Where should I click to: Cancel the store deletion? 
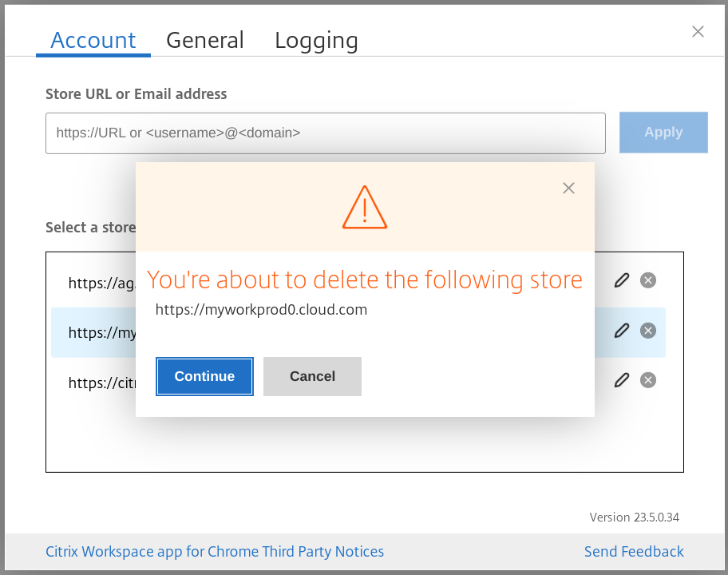tap(312, 376)
